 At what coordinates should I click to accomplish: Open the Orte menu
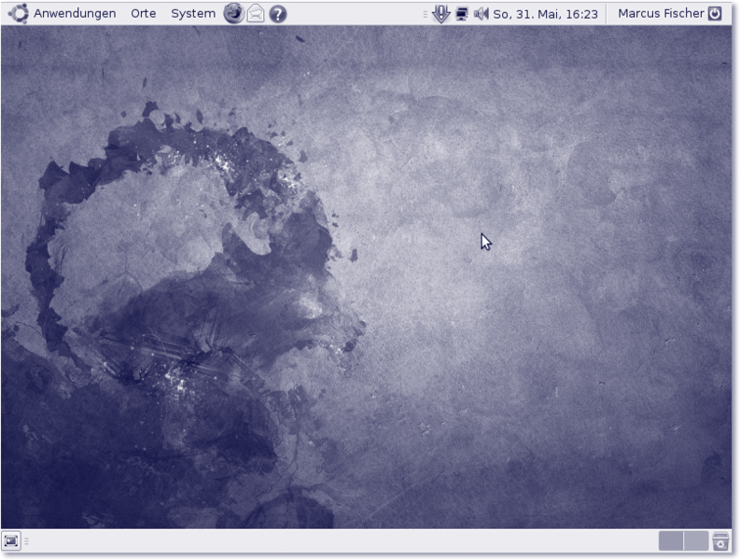point(144,14)
